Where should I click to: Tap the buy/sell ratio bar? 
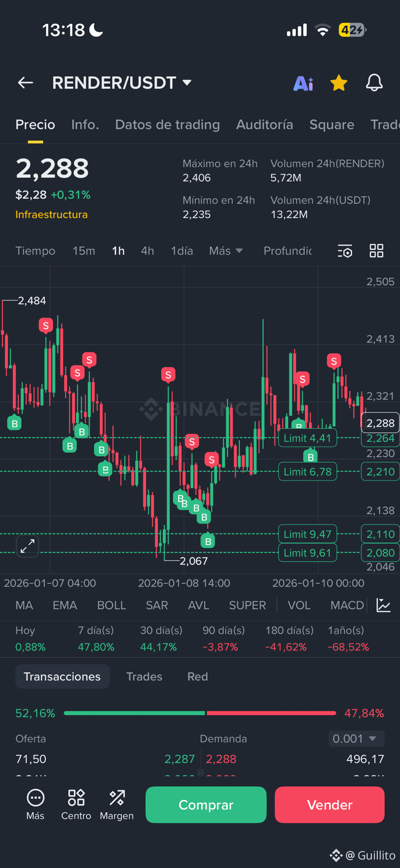[x=200, y=713]
